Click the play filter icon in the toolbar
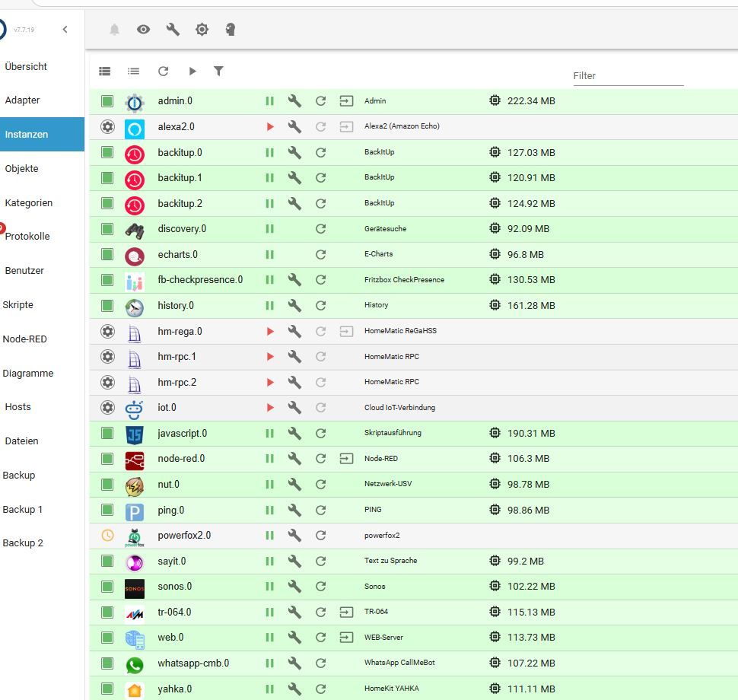Screen dimensions: 738x700 192,71
